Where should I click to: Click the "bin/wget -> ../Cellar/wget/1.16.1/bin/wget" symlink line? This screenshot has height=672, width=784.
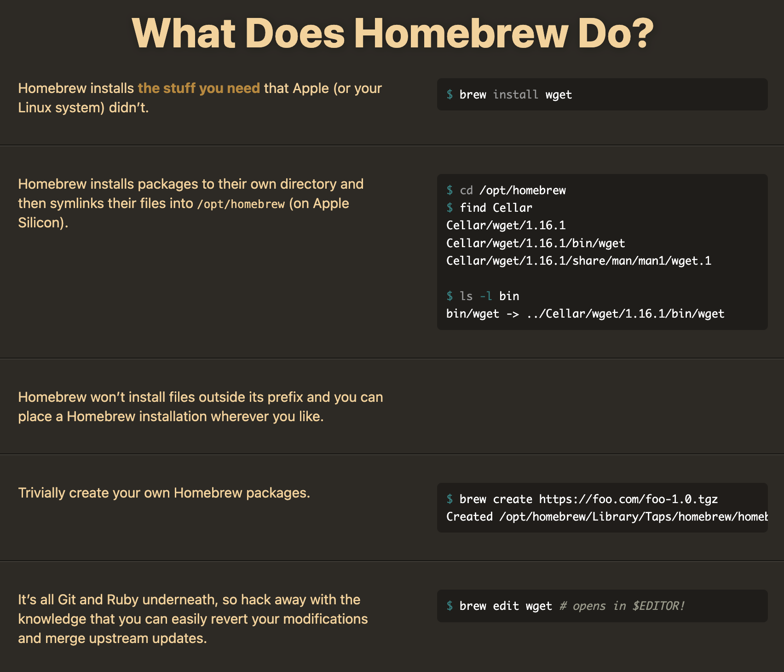pyautogui.click(x=585, y=313)
